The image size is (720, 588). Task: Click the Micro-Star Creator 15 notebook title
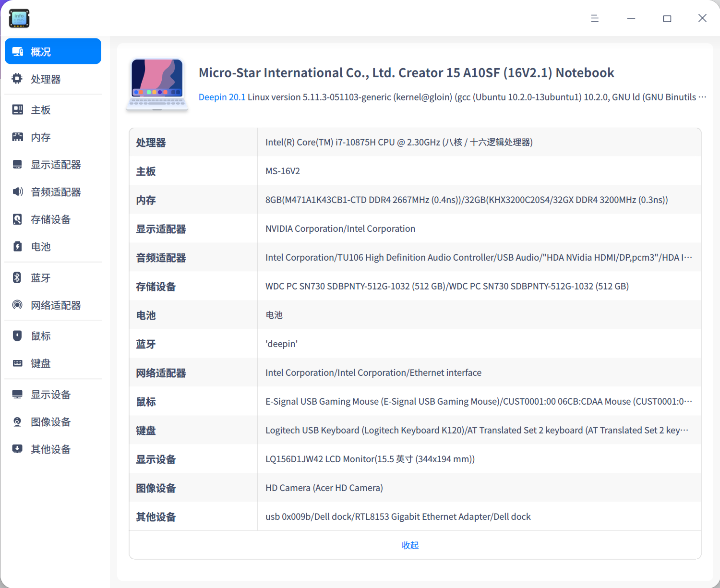(407, 72)
